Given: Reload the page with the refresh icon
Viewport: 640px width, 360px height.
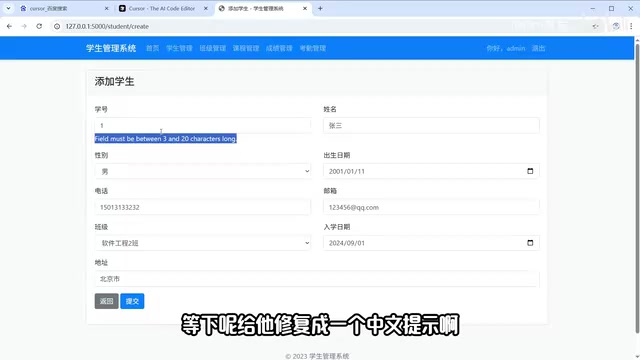Looking at the screenshot, I should (x=39, y=26).
